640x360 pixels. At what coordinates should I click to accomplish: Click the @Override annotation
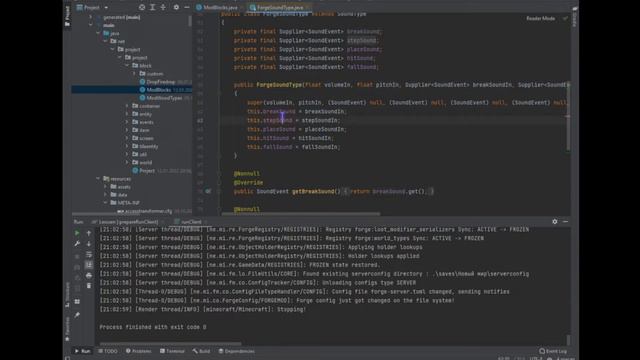tap(248, 182)
